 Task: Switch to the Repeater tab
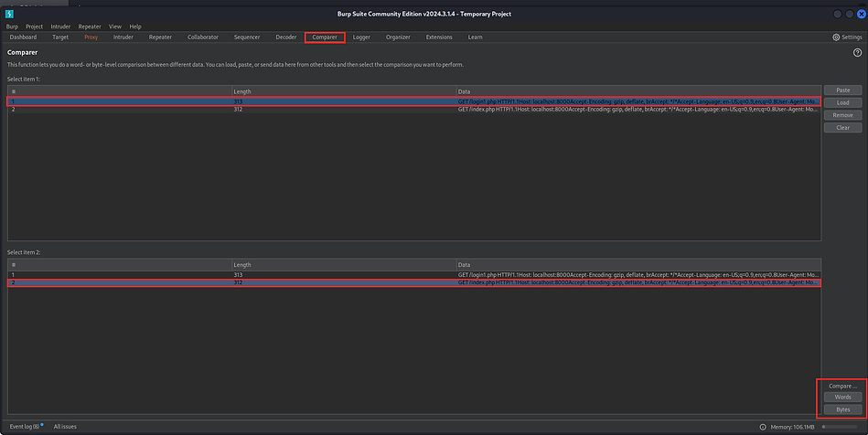coord(160,37)
